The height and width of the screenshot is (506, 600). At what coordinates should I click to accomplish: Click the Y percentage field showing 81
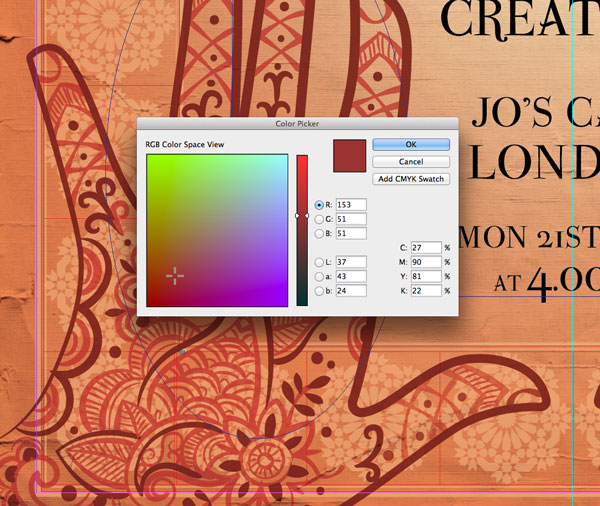point(426,276)
